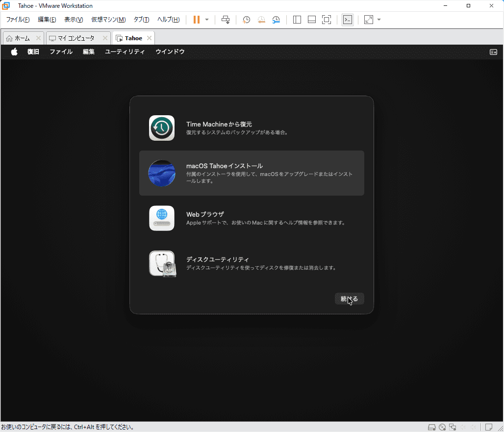The height and width of the screenshot is (432, 504).
Task: Open the power options dropdown arrow
Action: point(207,20)
